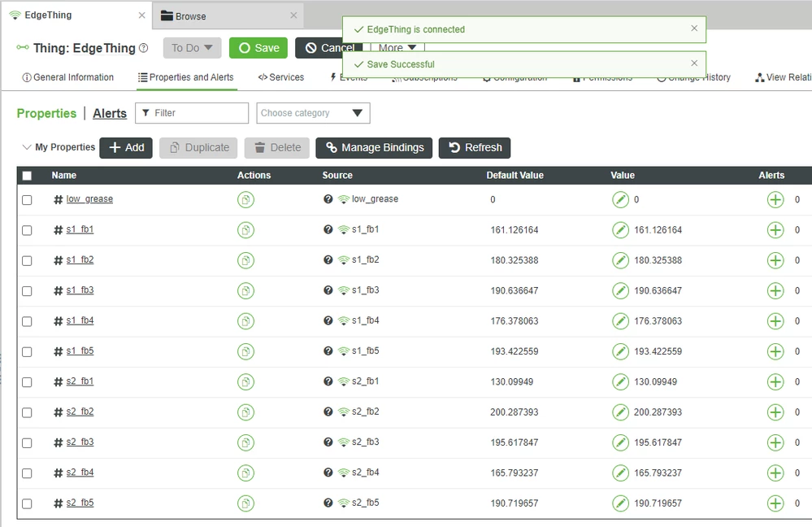Check the s1_fb5 row checkbox
The height and width of the screenshot is (527, 812).
[x=27, y=352]
